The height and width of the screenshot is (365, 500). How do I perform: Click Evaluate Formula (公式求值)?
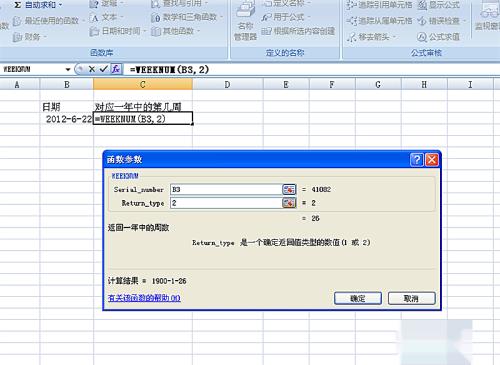(438, 37)
